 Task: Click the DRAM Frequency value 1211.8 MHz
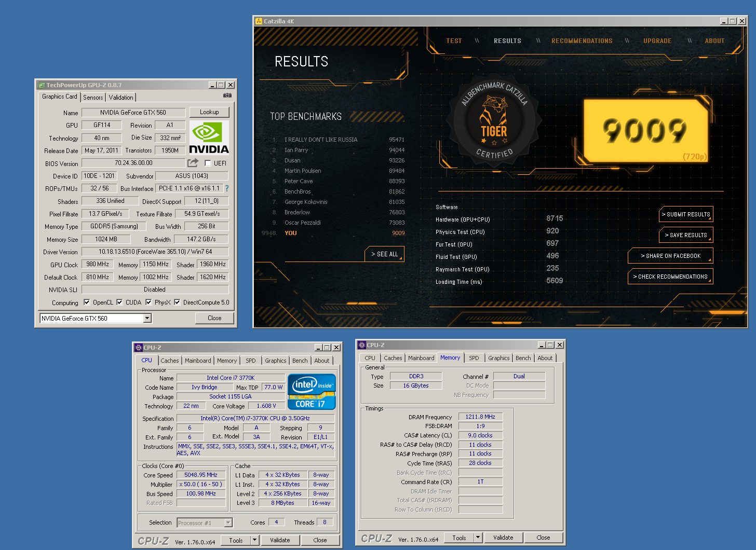click(480, 417)
